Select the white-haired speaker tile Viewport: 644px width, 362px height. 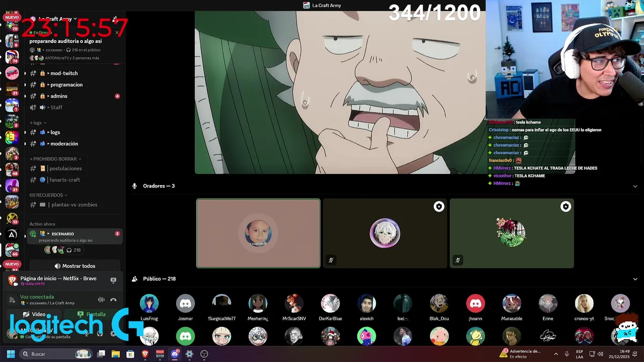point(385,233)
